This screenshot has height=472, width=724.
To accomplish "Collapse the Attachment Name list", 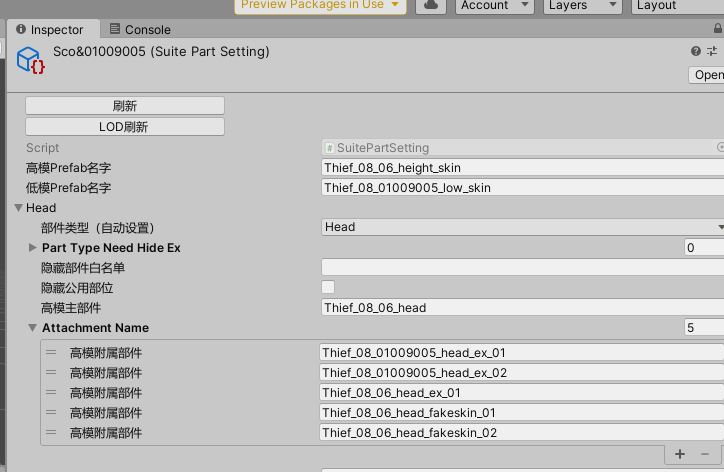I will tap(32, 327).
